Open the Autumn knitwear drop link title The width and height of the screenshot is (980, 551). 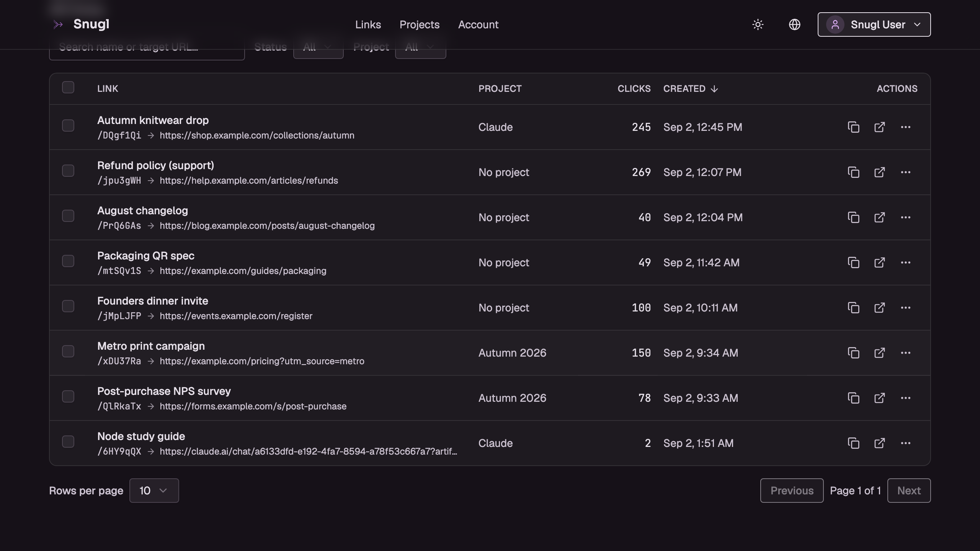[x=153, y=120]
